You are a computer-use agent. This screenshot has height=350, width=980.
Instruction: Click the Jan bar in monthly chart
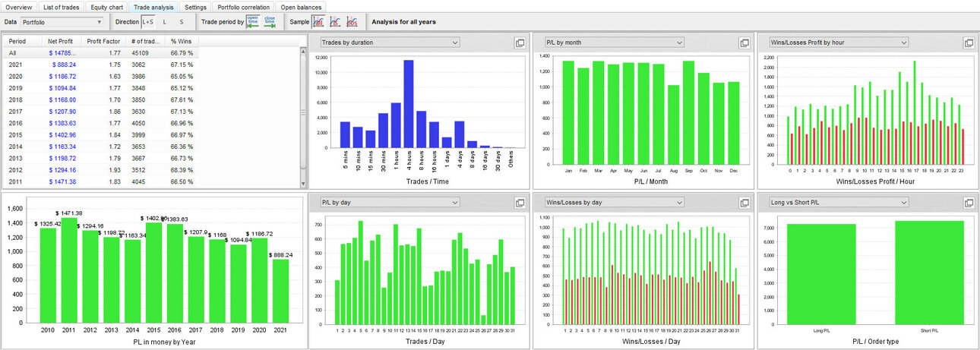(x=568, y=112)
